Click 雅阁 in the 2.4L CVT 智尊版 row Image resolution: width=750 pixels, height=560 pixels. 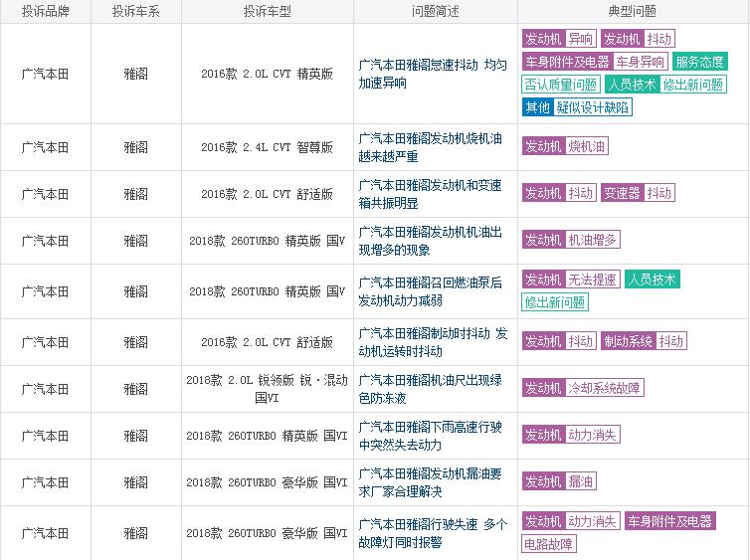[136, 147]
